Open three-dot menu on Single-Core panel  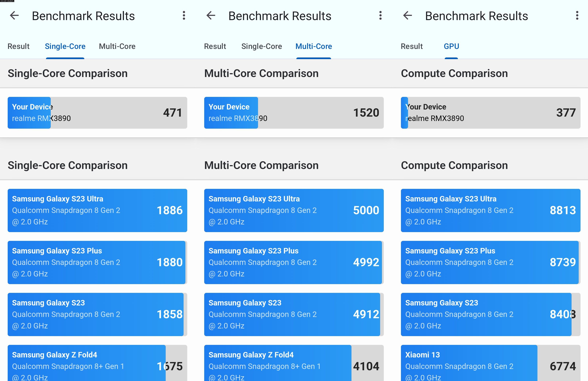pyautogui.click(x=184, y=16)
